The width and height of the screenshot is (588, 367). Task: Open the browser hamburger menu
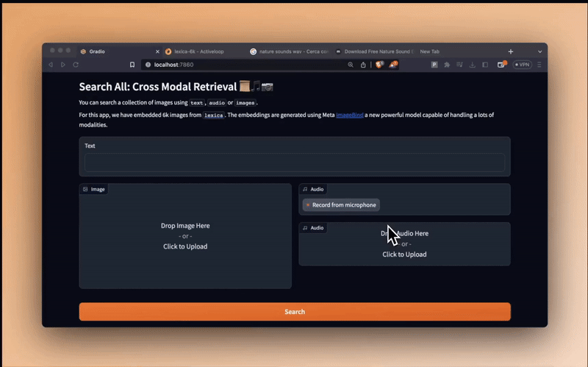539,65
